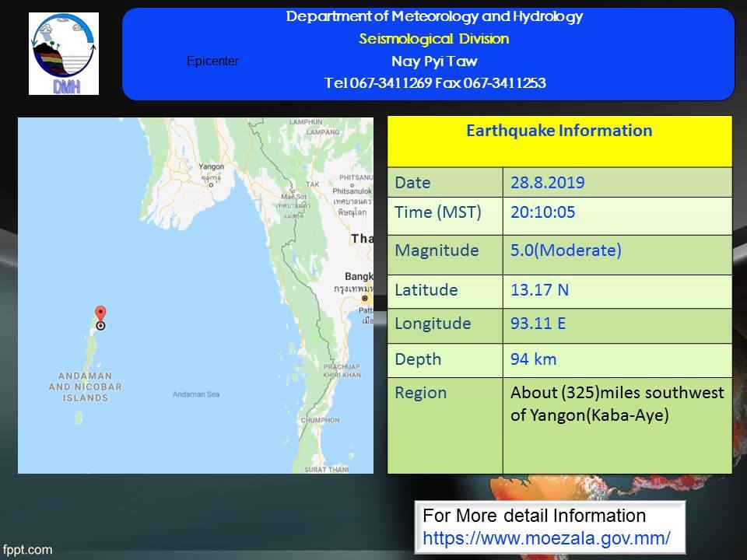Select the Magnitude 5.0(Moderate) cell

tap(566, 251)
